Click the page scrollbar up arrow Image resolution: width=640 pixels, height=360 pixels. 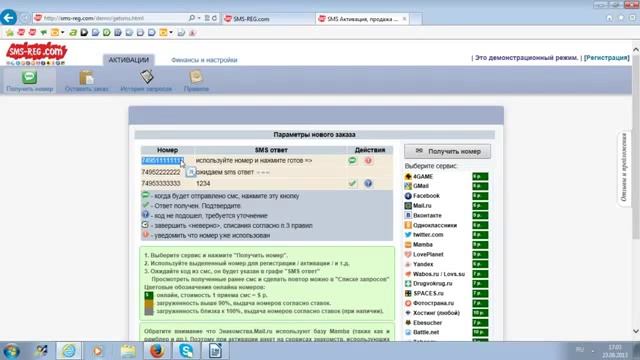pyautogui.click(x=636, y=49)
